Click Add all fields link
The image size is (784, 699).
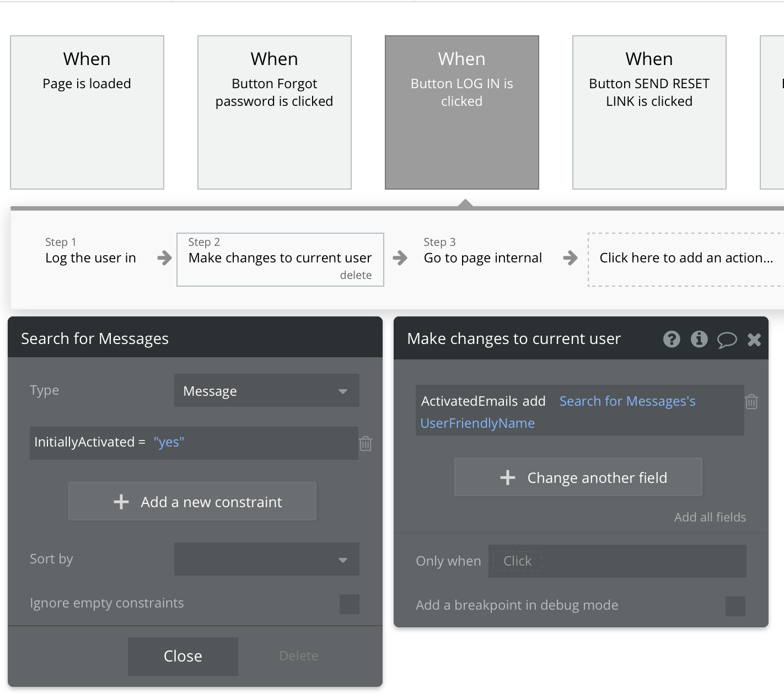(710, 517)
